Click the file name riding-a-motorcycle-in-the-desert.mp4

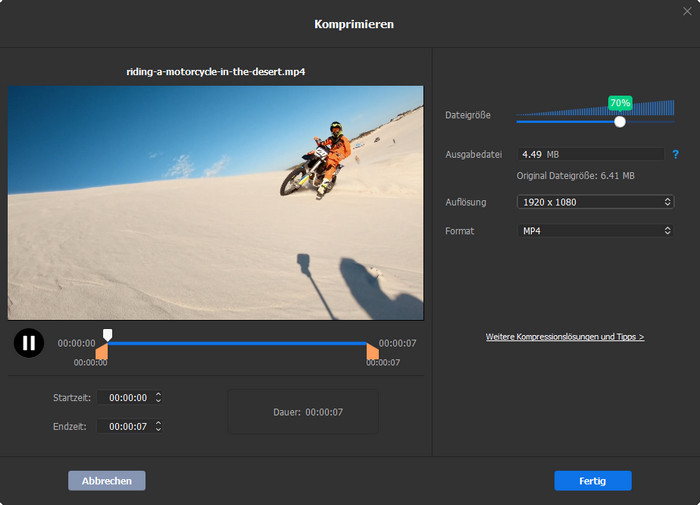[216, 71]
